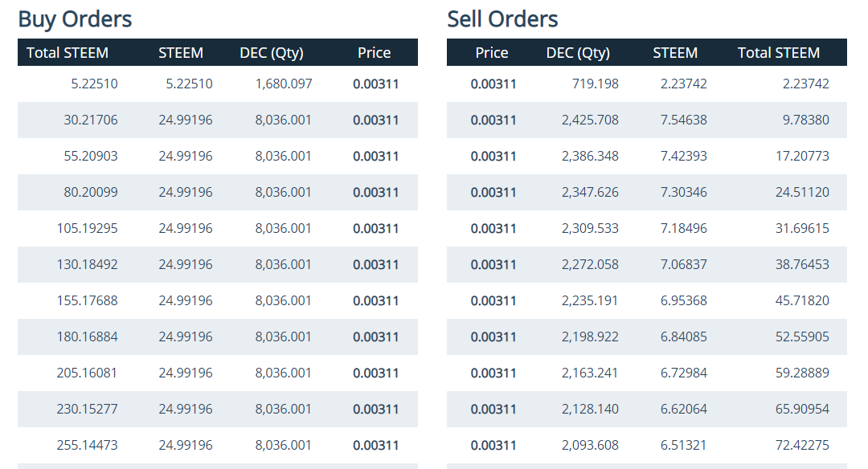Click sell STEEM amount 7.06837

pos(684,264)
